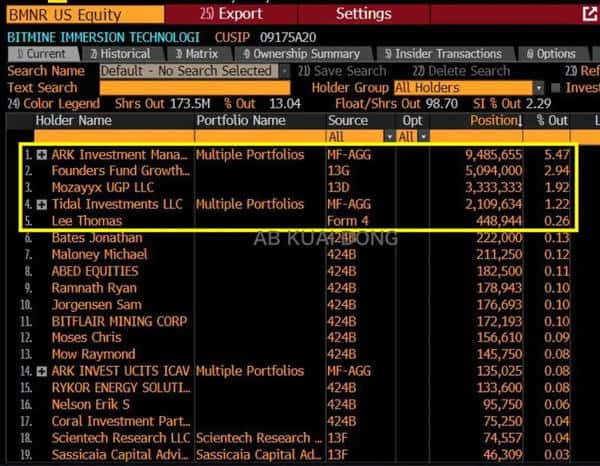Screen dimensions: 600x466
Task: Expand Tidal Investments LLC row
Action: tap(41, 204)
